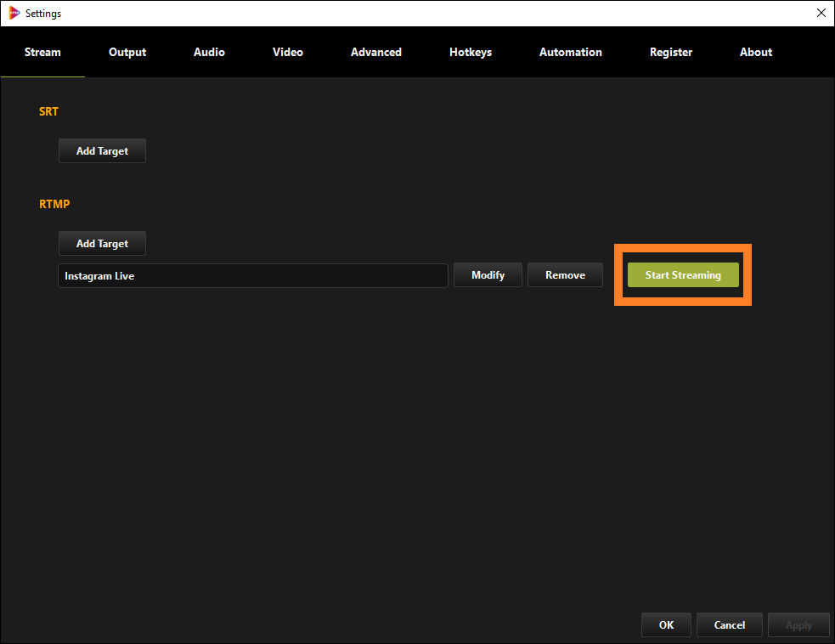Switch to the Hotkeys tab
The height and width of the screenshot is (644, 835).
click(470, 52)
